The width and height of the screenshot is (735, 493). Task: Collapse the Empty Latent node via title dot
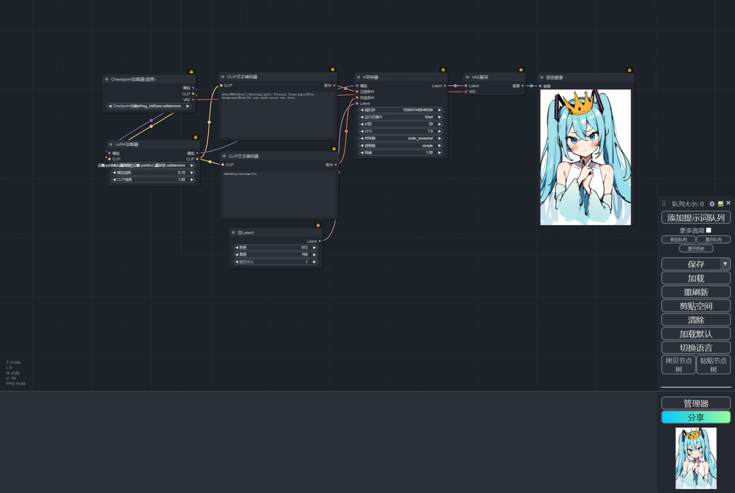[x=233, y=232]
